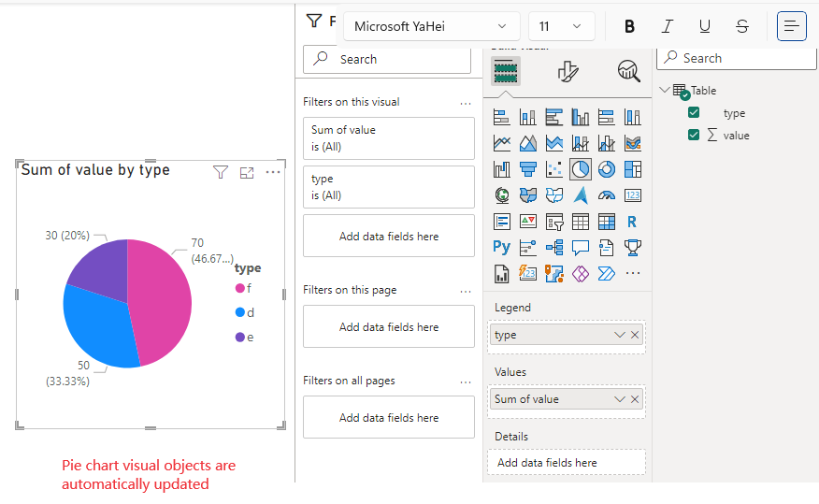Add an R script visual
This screenshot has width=819, height=504.
[632, 222]
